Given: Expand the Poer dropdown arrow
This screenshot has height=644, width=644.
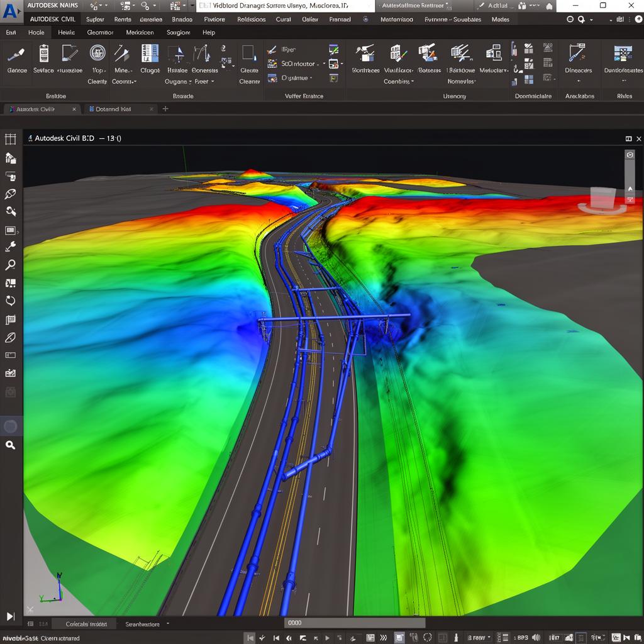Looking at the screenshot, I should click(213, 82).
